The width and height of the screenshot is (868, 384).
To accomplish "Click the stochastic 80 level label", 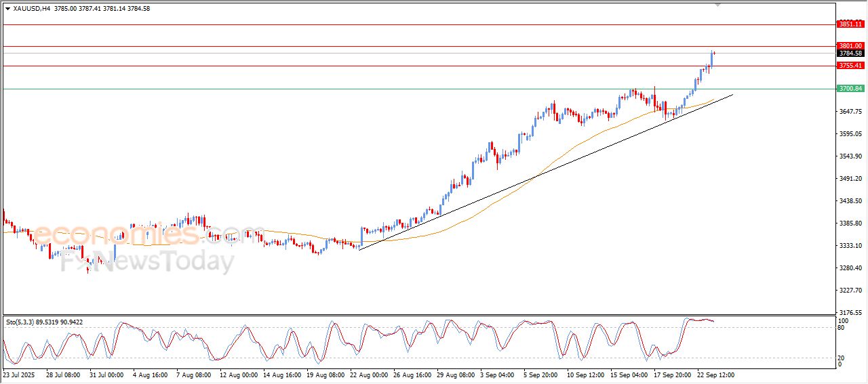I will point(842,328).
